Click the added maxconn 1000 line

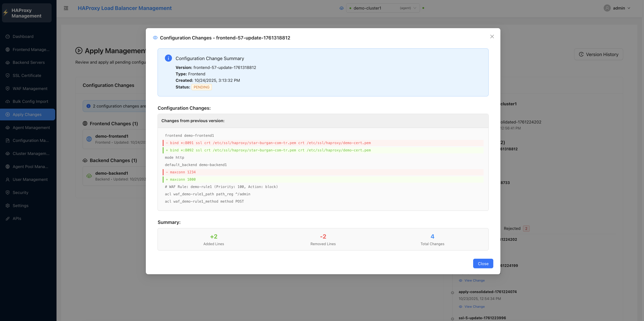(323, 180)
